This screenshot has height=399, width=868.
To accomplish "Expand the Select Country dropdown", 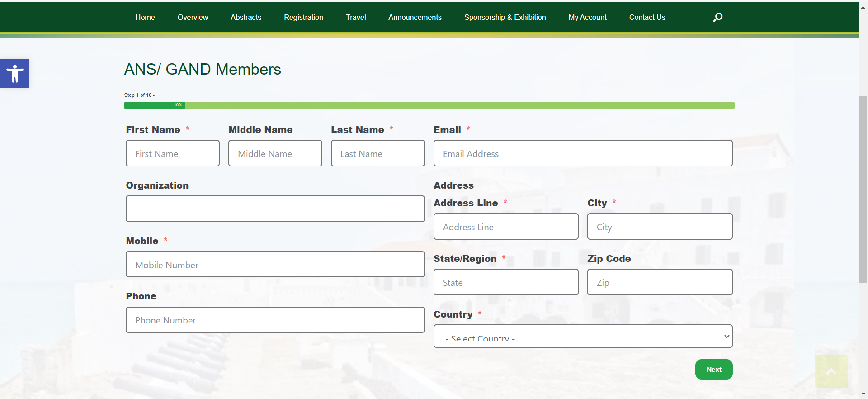I will (x=583, y=336).
